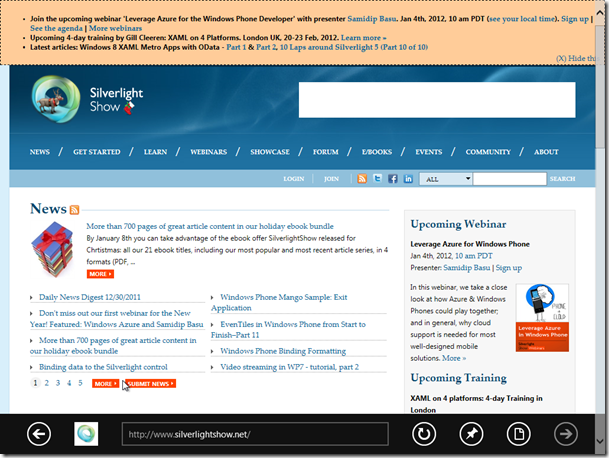Open Windows Phone Binding Formatting article
Screen dimensions: 609x458
click(283, 351)
